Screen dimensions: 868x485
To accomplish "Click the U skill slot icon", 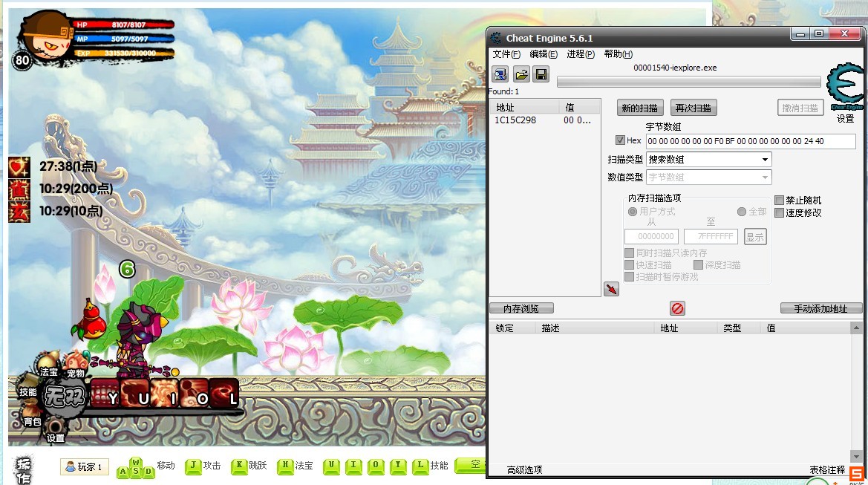I will (x=136, y=393).
